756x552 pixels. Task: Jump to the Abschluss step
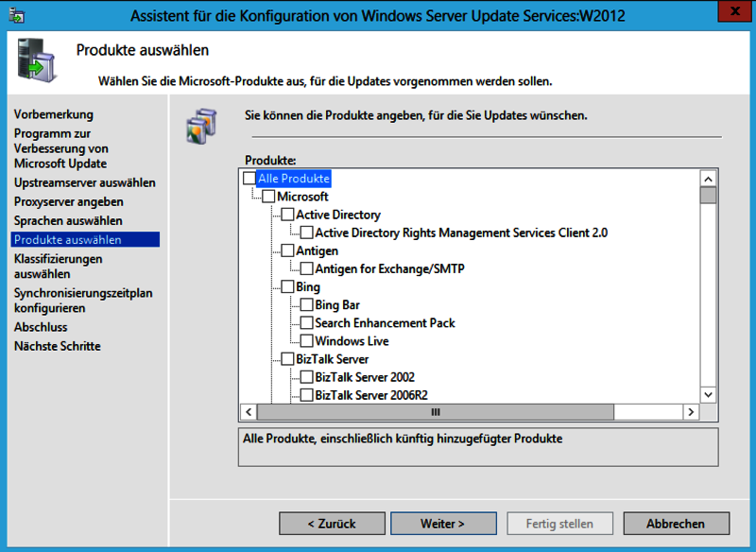(x=41, y=327)
